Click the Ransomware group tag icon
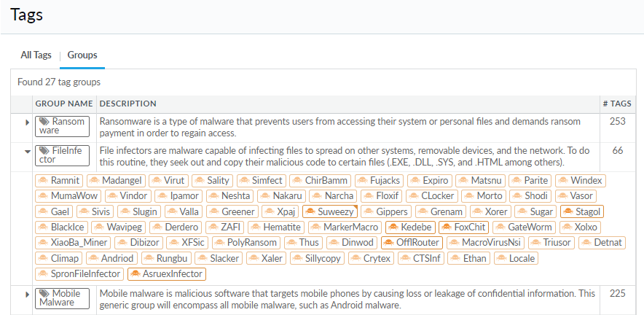This screenshot has height=315, width=644. [x=44, y=122]
